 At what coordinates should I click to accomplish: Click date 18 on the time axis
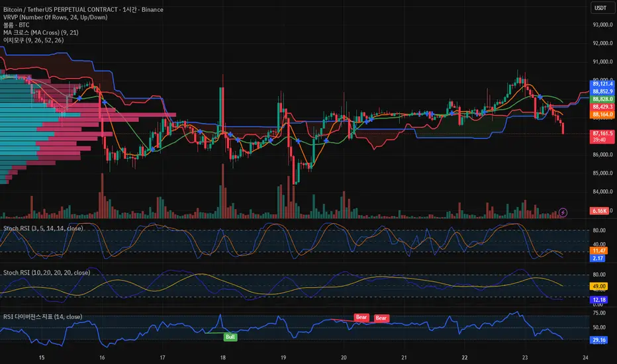[x=222, y=357]
